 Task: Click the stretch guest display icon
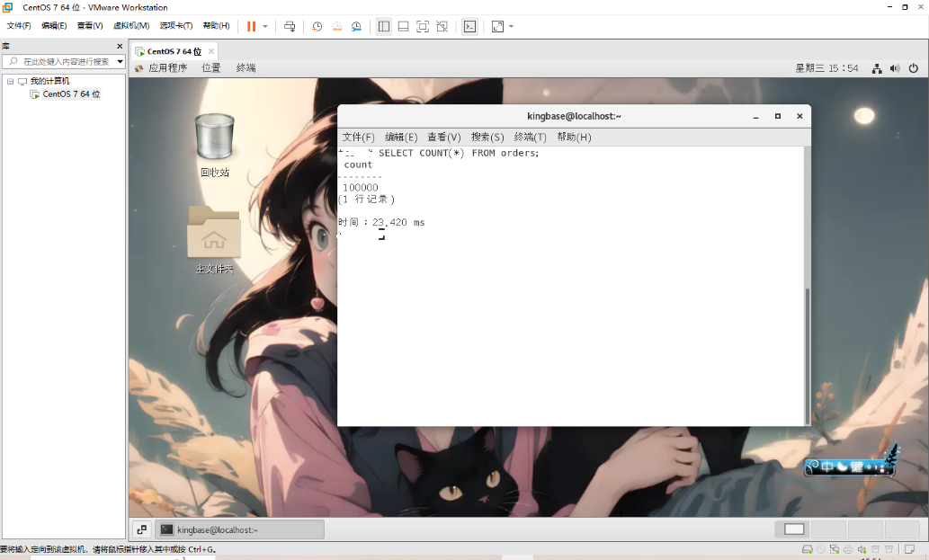pos(497,27)
